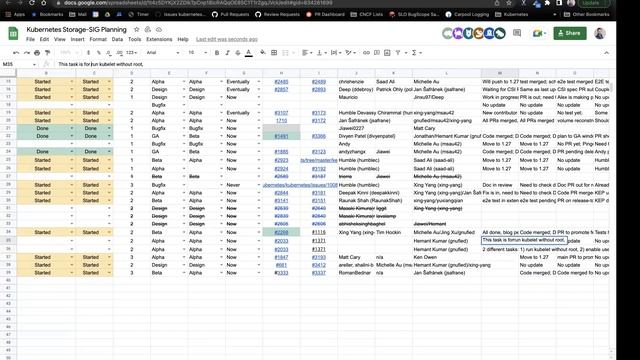
Task: Select the 'Matt Cary' cell in row 37
Action: (x=356, y=257)
